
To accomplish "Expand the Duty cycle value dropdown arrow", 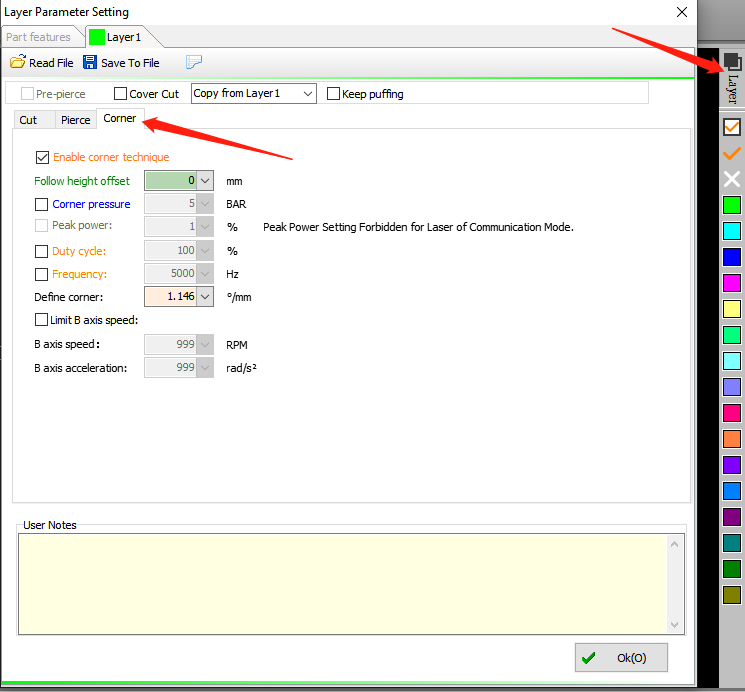I will pyautogui.click(x=205, y=250).
